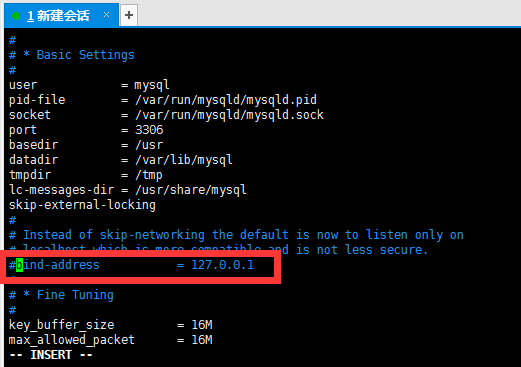Click the 'skip-external-locking' line

pyautogui.click(x=82, y=205)
